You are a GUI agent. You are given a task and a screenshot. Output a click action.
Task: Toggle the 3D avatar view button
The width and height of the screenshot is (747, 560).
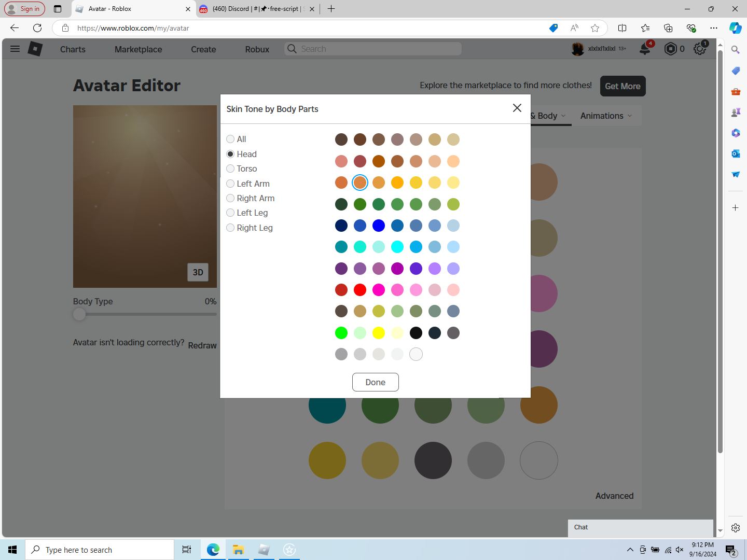pyautogui.click(x=198, y=272)
